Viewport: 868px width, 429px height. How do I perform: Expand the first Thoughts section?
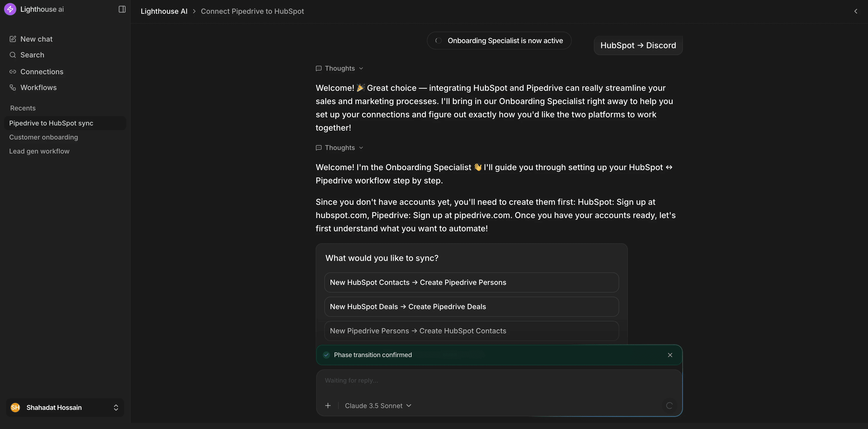pos(340,68)
